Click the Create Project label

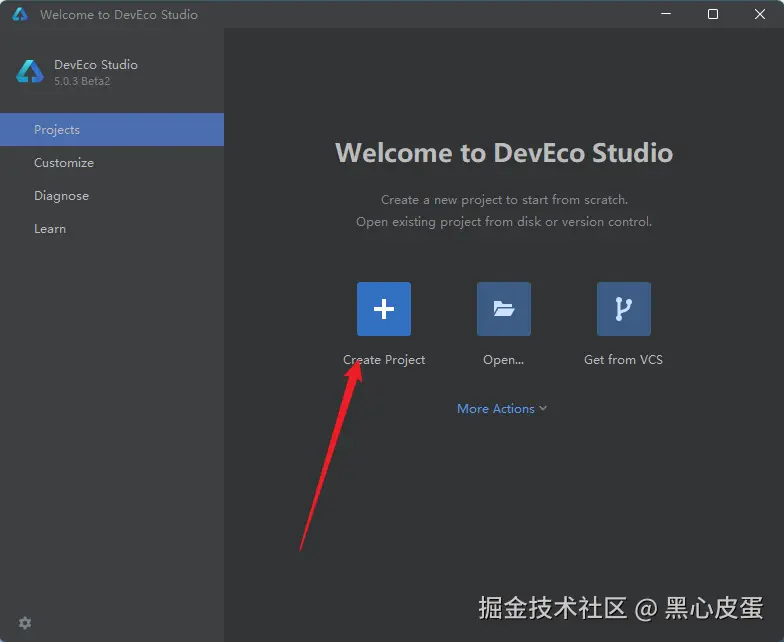pos(384,360)
